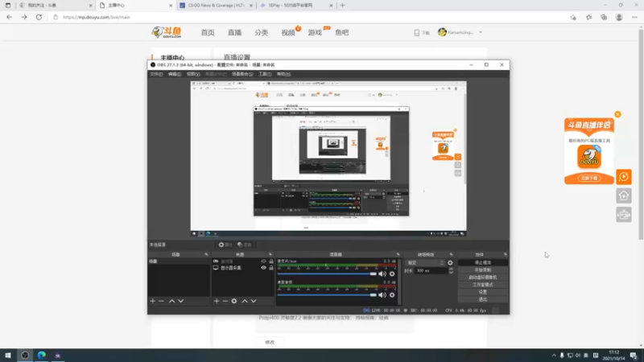Switch to 5EPlay browser tab
The image size is (644, 362).
[x=295, y=6]
